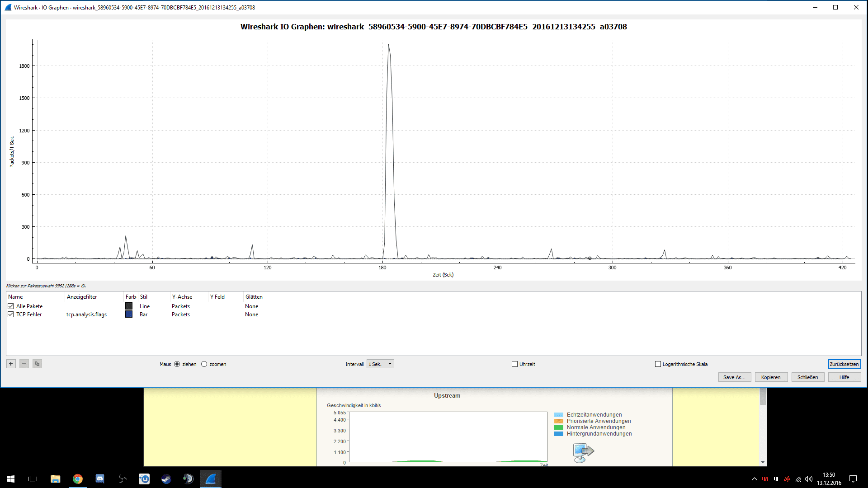
Task: Click the 'TCP Fehler' name cell
Action: point(29,314)
